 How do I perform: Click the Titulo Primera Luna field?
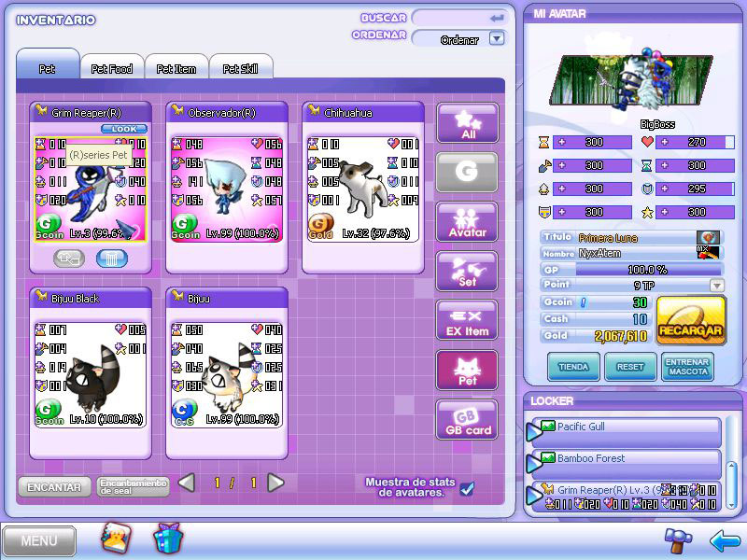pos(632,237)
